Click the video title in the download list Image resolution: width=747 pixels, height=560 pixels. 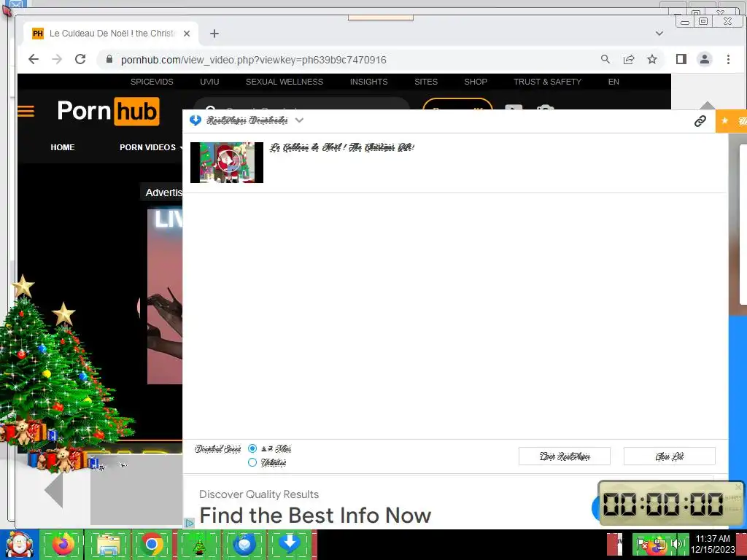(341, 147)
